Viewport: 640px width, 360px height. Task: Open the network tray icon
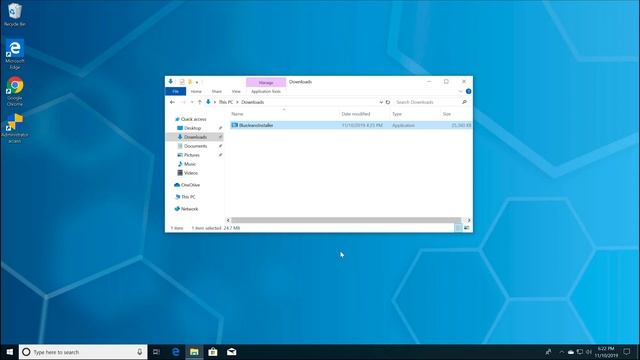tap(580, 352)
